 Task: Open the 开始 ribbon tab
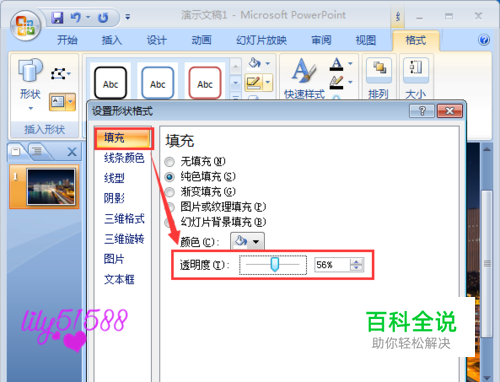tap(67, 40)
